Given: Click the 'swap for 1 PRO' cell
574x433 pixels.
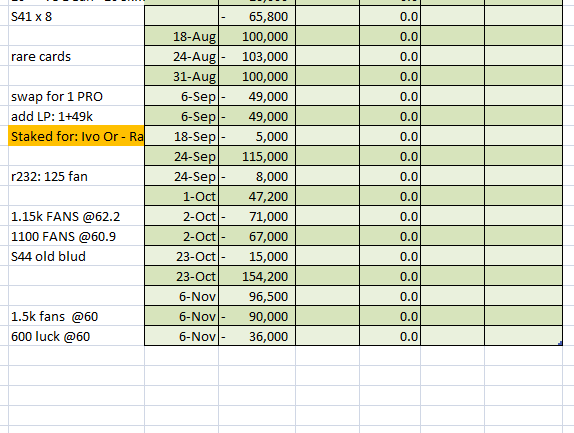Looking at the screenshot, I should point(76,96).
